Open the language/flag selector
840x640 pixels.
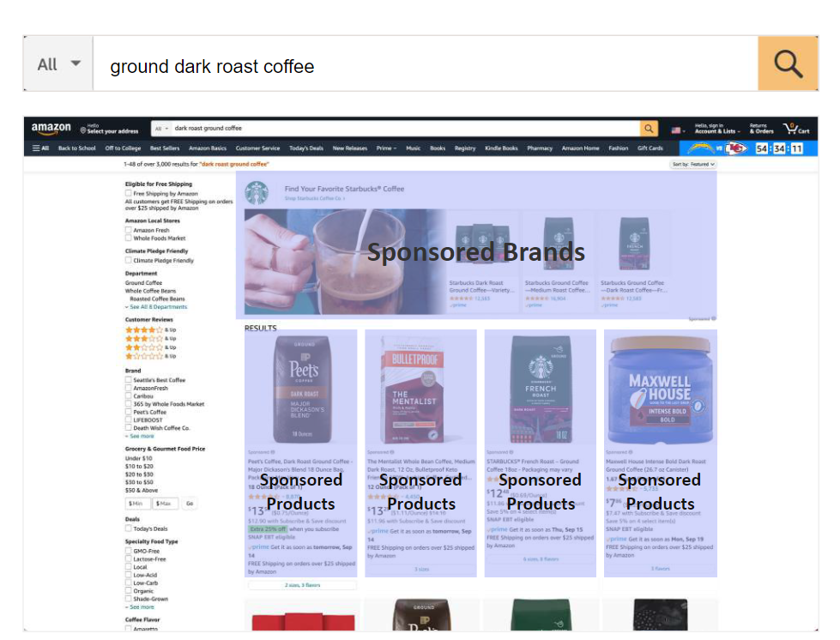pyautogui.click(x=674, y=130)
